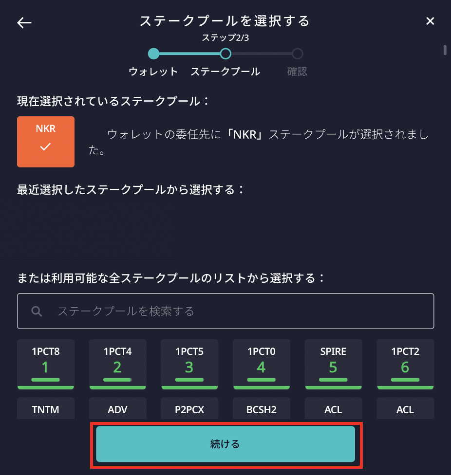Screen dimensions: 451x476
Task: Click the back arrow to return
Action: [23, 21]
